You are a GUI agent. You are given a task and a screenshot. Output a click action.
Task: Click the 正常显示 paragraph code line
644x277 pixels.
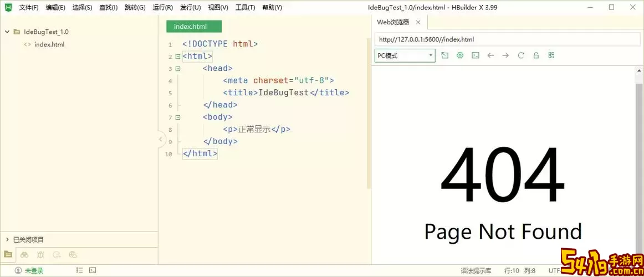257,129
